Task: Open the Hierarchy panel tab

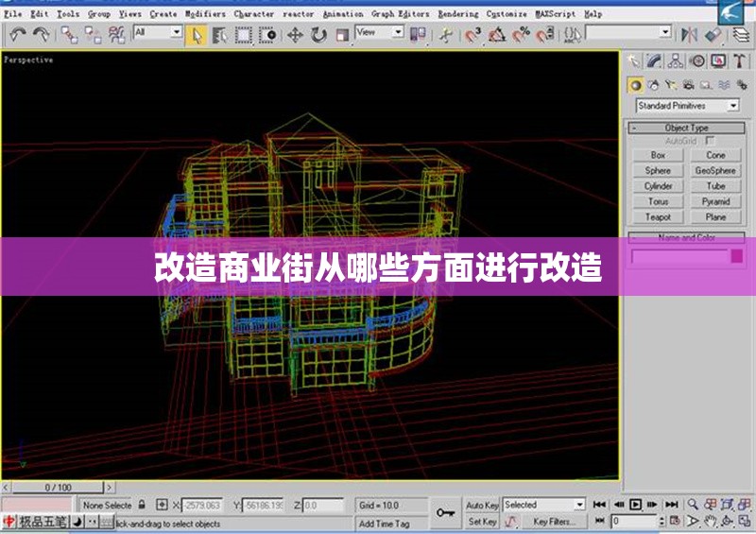Action: click(676, 61)
